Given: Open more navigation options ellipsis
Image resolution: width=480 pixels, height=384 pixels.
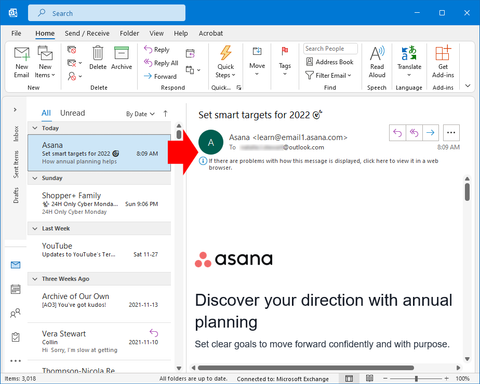Looking at the screenshot, I should click(x=16, y=361).
